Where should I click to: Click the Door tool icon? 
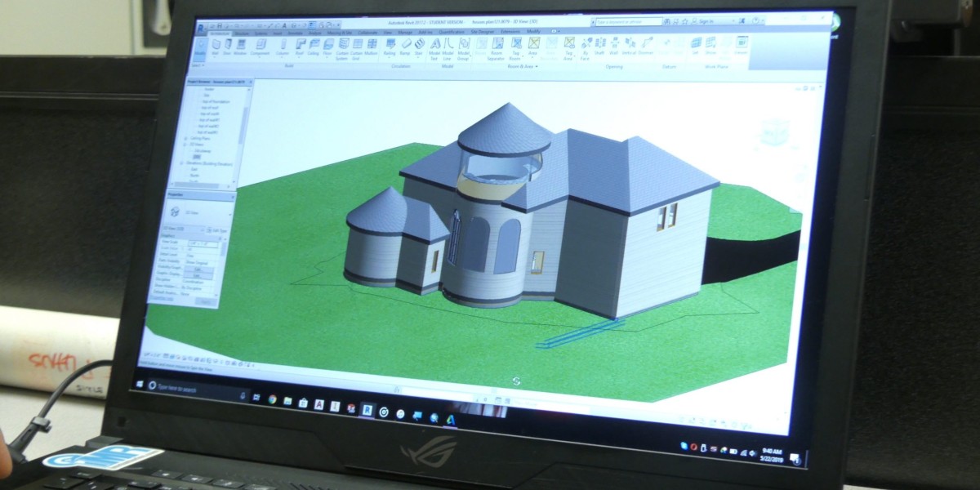(x=228, y=47)
